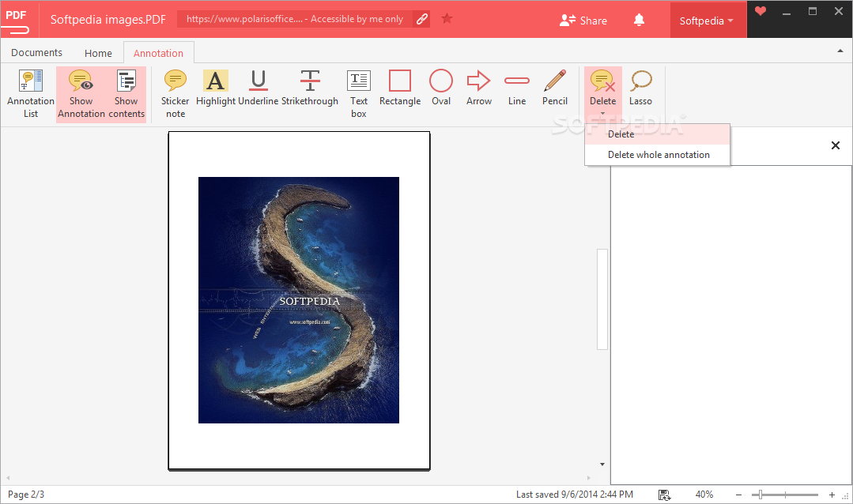Select the Rectangle annotation tool

(x=400, y=88)
